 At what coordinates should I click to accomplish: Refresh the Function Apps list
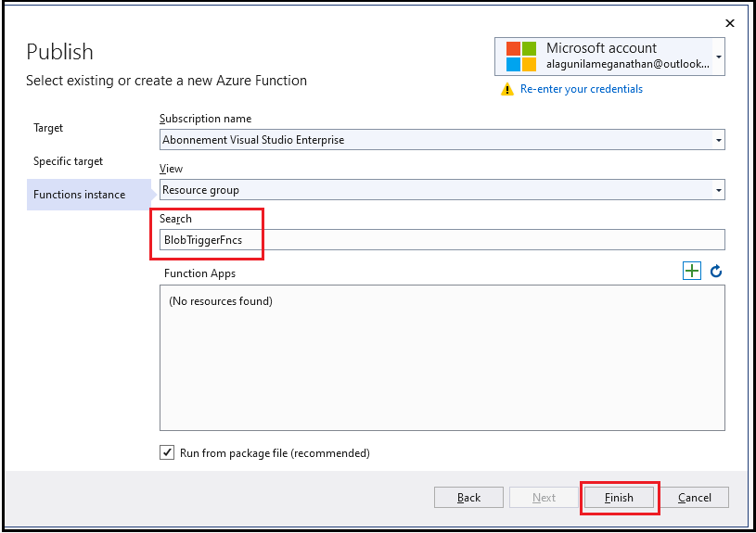pyautogui.click(x=716, y=272)
